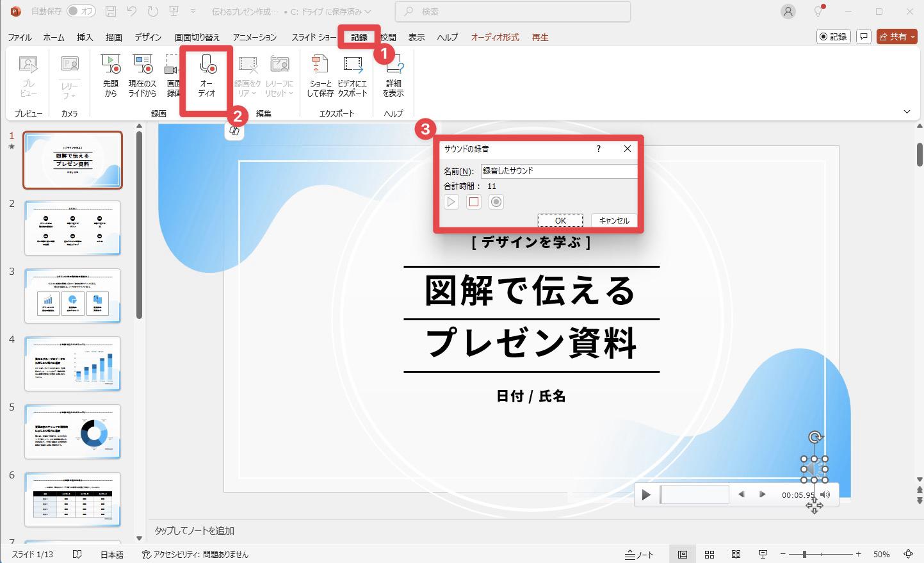Skip forward in audio player
The width and height of the screenshot is (924, 563).
coord(762,494)
